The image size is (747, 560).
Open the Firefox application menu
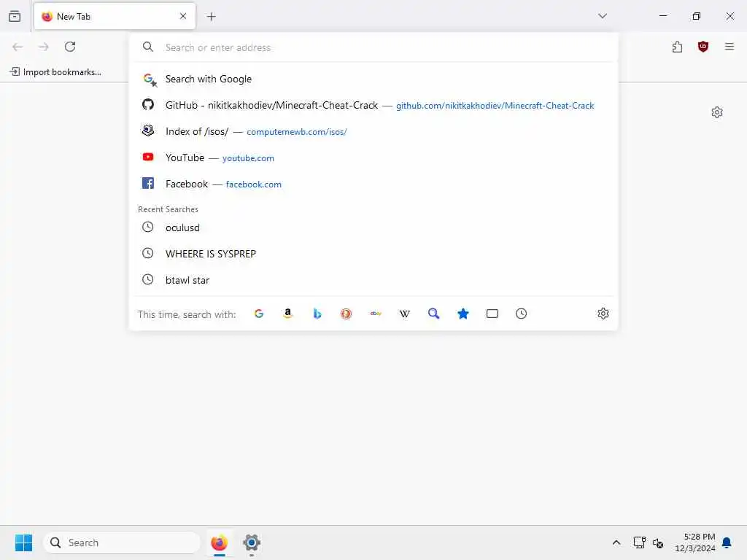tap(729, 47)
